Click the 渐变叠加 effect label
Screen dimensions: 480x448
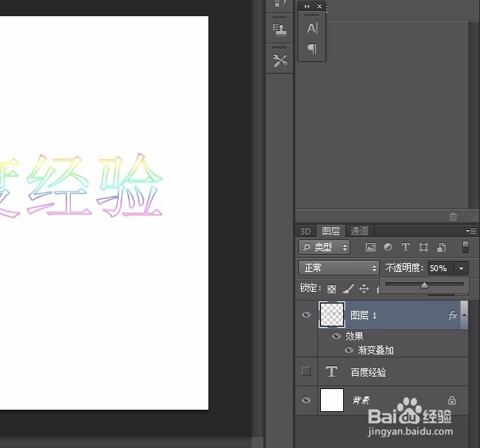point(376,350)
